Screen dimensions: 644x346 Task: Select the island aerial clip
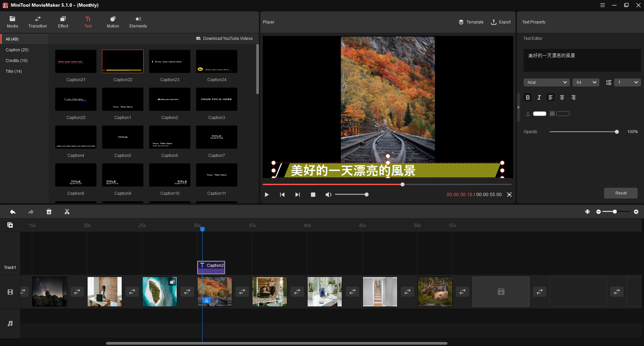159,292
